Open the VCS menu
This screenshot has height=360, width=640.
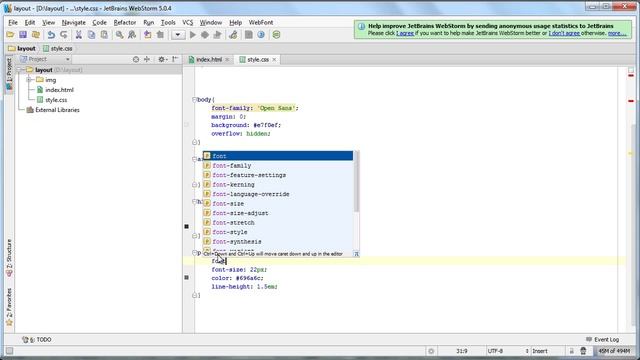point(187,22)
